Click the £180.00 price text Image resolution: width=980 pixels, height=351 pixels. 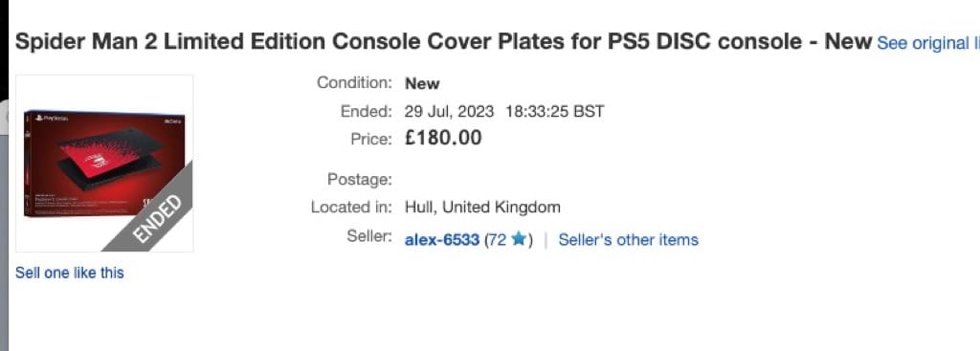[x=443, y=138]
